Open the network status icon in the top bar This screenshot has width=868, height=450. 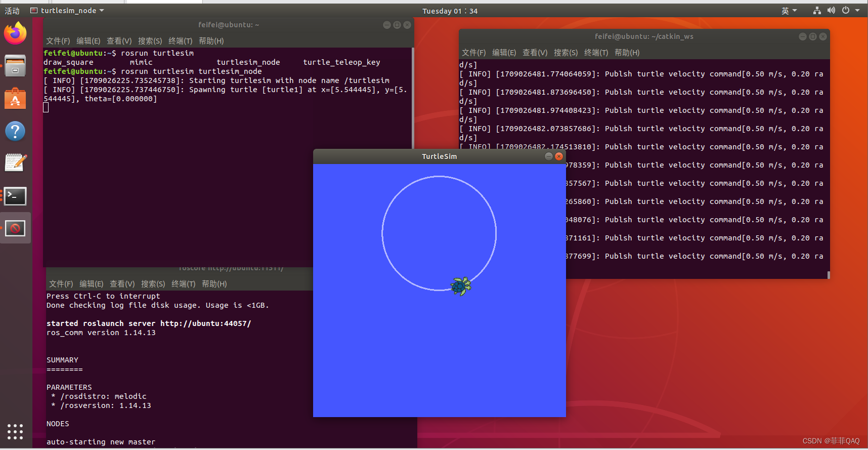coord(817,11)
